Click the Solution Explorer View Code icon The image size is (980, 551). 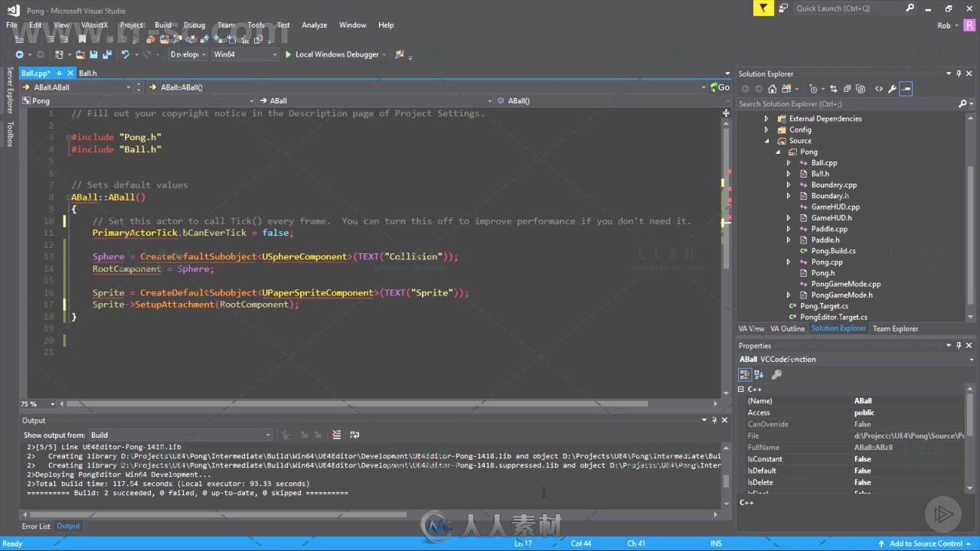coord(878,89)
